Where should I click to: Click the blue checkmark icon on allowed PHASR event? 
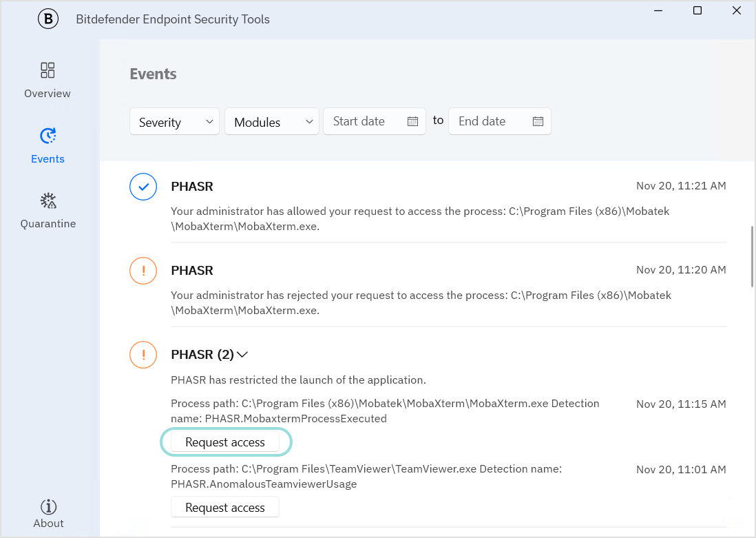[143, 187]
